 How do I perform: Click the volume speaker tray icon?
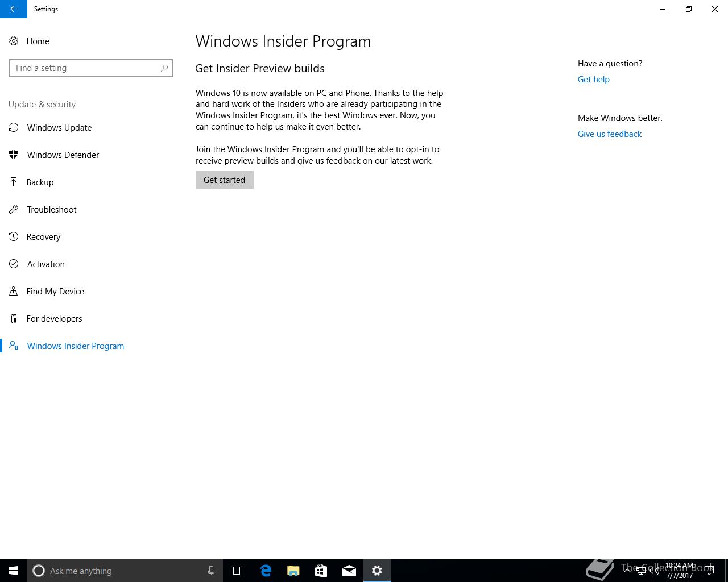point(655,571)
